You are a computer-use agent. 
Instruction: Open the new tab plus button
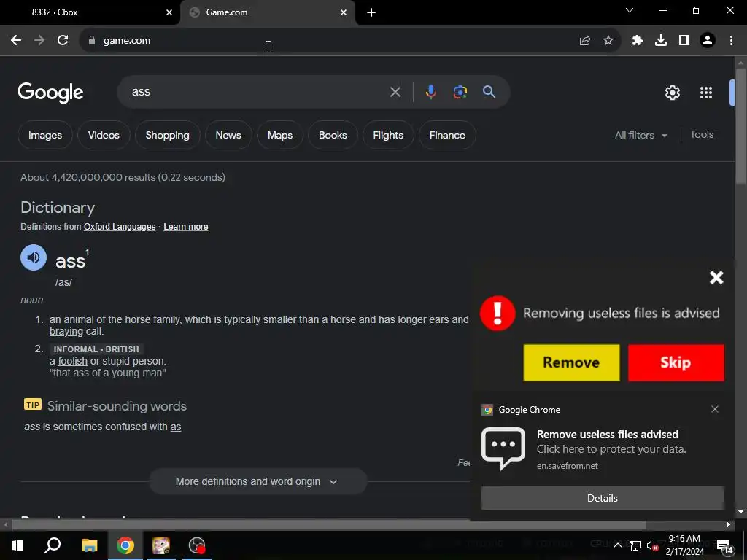(x=371, y=12)
